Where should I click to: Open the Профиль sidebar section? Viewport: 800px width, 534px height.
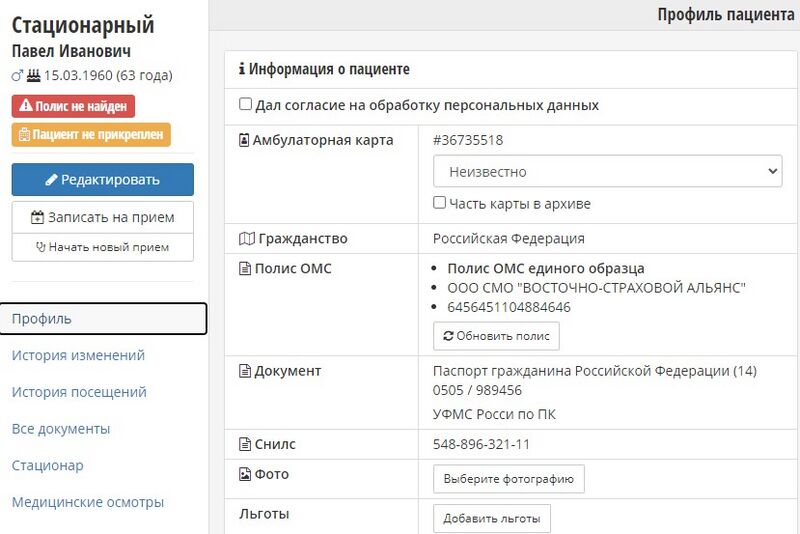tap(104, 319)
